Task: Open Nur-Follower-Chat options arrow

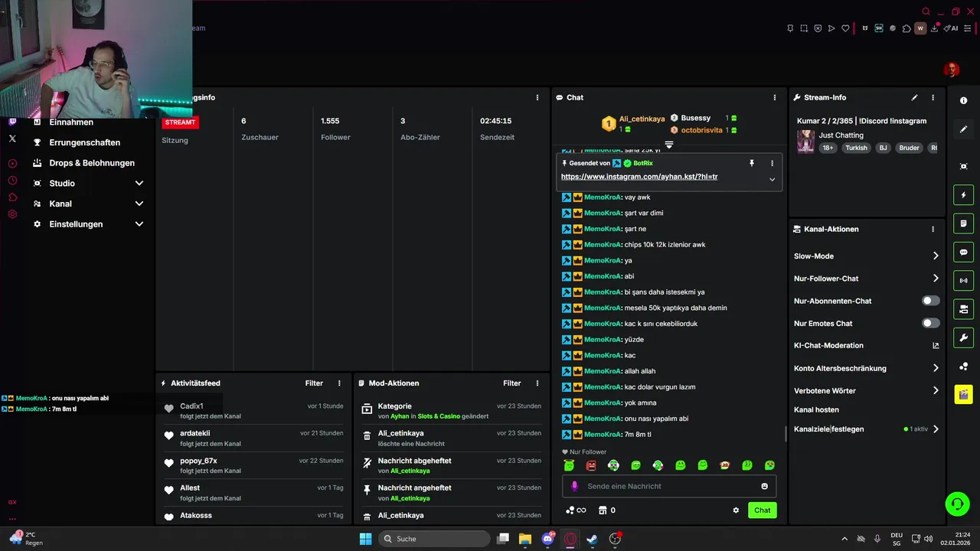Action: click(936, 279)
